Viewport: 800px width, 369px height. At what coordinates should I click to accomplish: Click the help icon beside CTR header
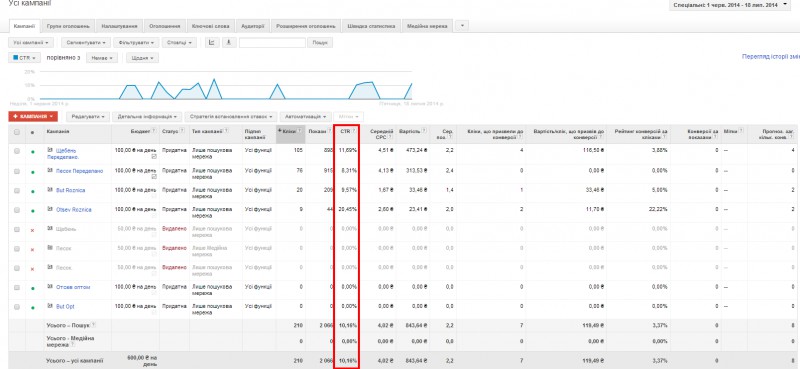(x=353, y=131)
